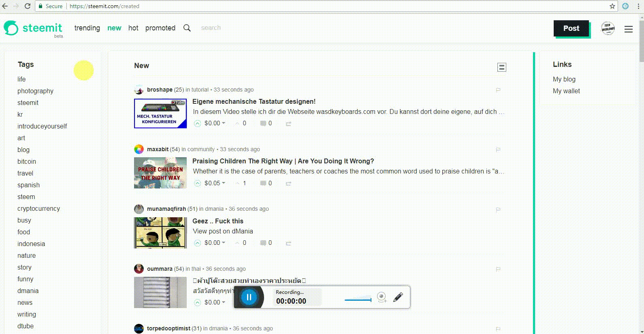Switch to new tab
Image resolution: width=644 pixels, height=334 pixels.
[114, 28]
